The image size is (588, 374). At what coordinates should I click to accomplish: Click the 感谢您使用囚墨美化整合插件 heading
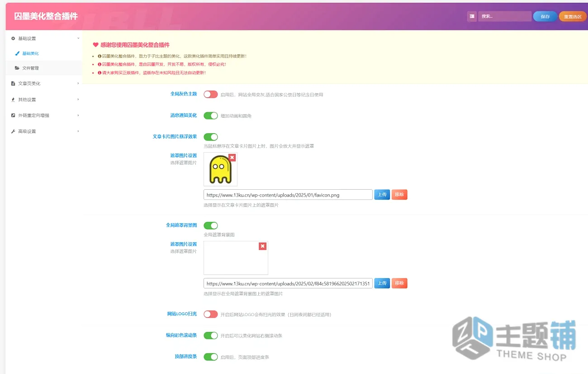coord(135,45)
